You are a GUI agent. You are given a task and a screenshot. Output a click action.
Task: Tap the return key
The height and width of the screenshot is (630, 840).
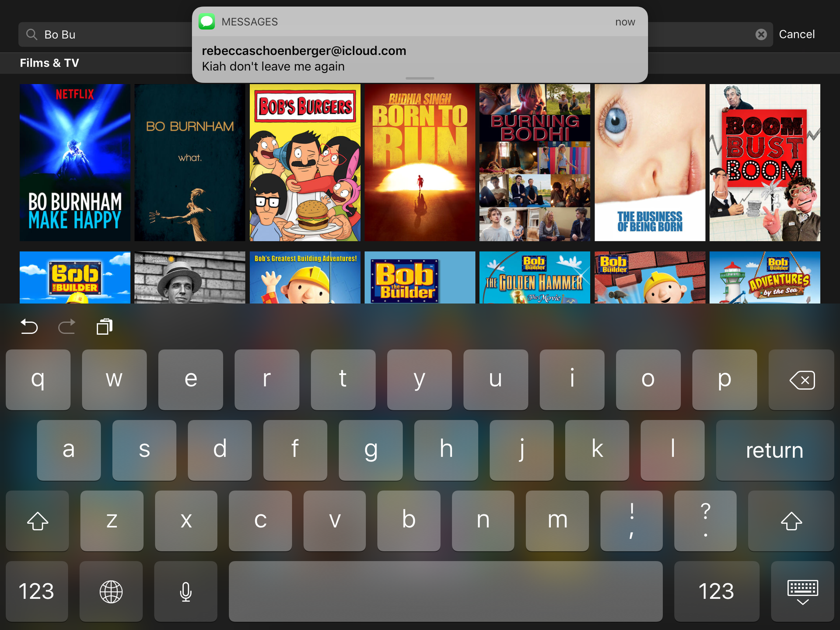pyautogui.click(x=775, y=450)
